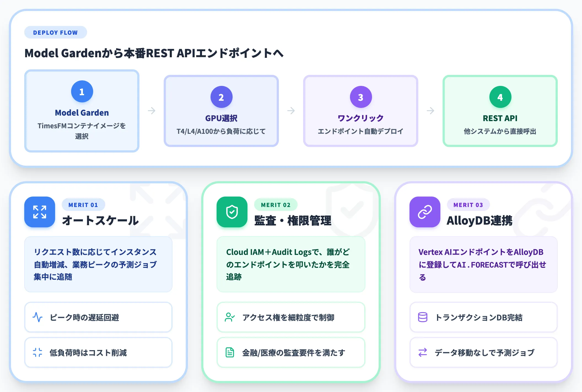Click the blue autoscale expand-arrows icon
The width and height of the screenshot is (582, 392).
(40, 212)
